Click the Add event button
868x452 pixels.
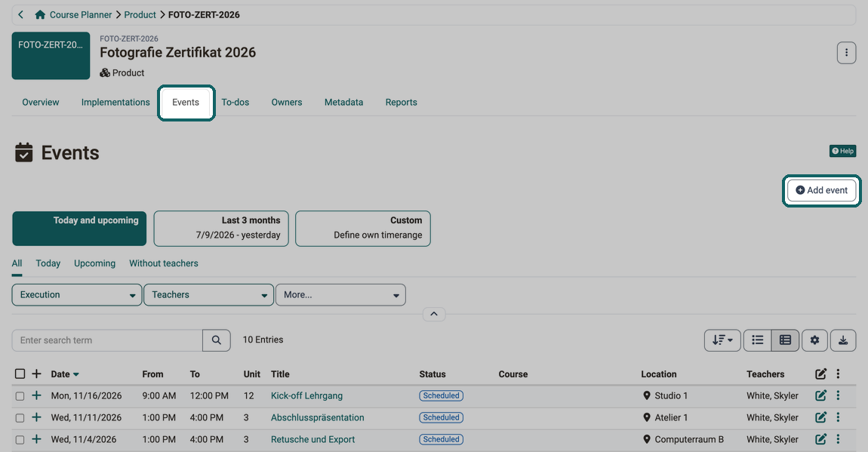click(x=821, y=190)
